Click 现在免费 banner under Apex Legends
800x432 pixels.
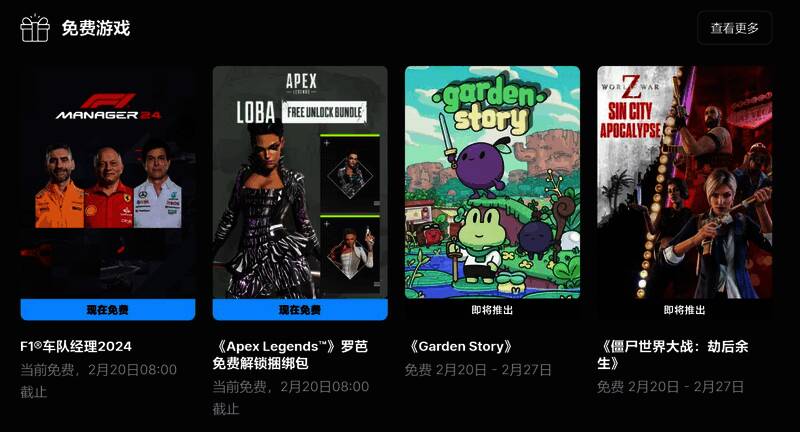(300, 310)
